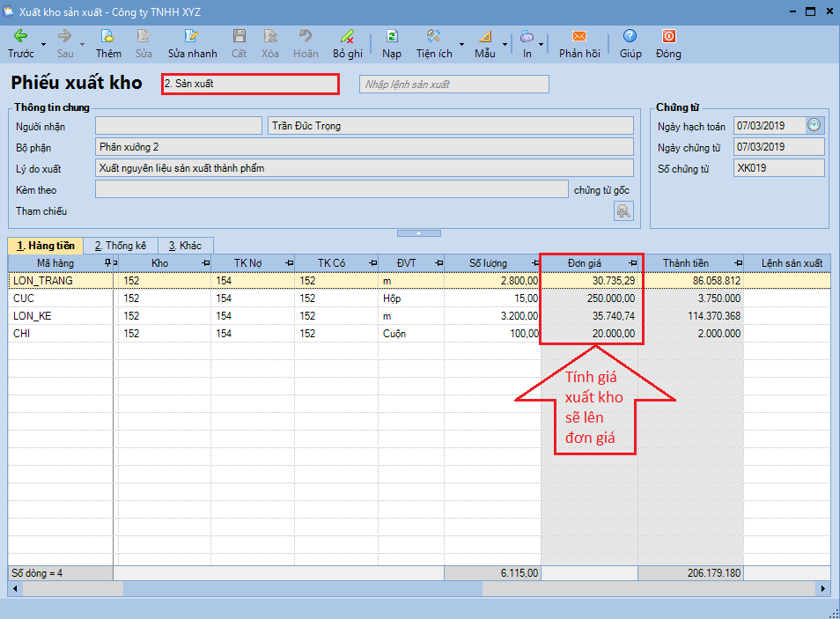Collapse the general info panel with the arrow bar
The height and width of the screenshot is (619, 840).
[x=419, y=232]
